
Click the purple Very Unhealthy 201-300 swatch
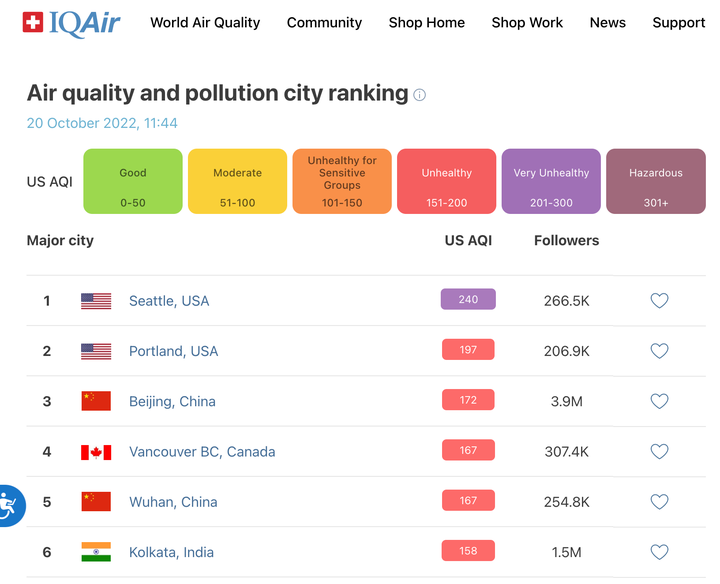tap(551, 181)
